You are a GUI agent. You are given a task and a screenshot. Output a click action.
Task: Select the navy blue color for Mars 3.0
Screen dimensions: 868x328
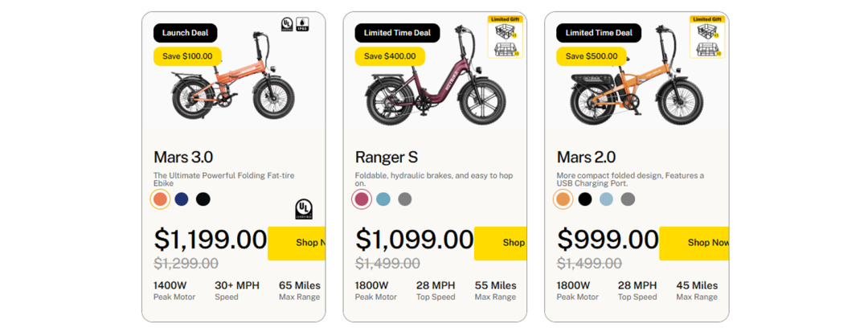(182, 199)
